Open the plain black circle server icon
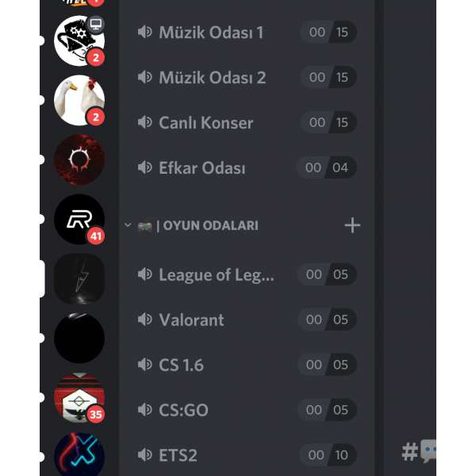The width and height of the screenshot is (476, 476). pyautogui.click(x=79, y=338)
